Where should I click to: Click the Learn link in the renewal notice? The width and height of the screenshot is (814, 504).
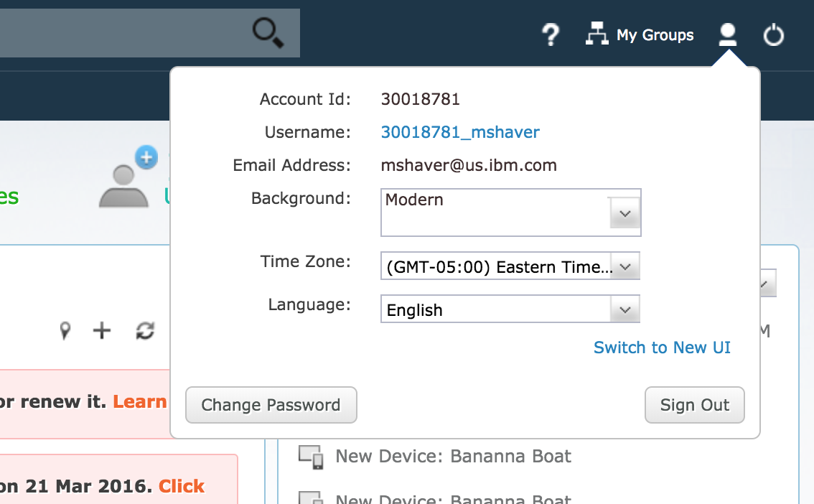tap(139, 401)
